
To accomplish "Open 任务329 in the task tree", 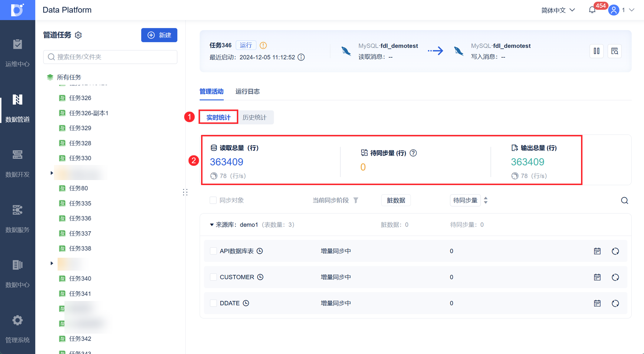I will [80, 128].
